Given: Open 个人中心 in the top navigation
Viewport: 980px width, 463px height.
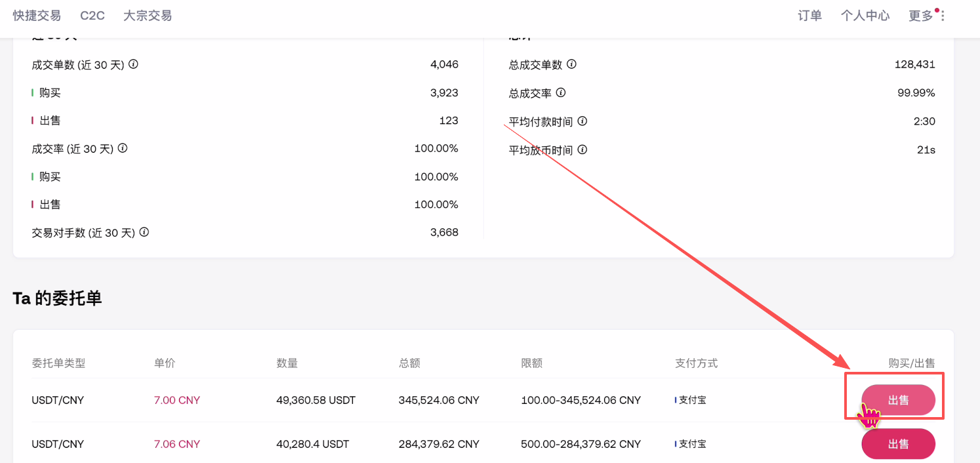Looking at the screenshot, I should click(865, 16).
